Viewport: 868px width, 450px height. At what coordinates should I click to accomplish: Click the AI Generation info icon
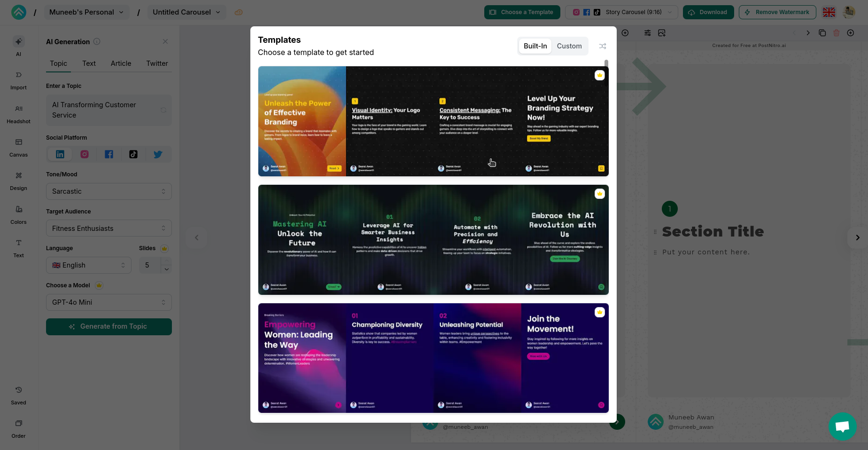(x=97, y=41)
